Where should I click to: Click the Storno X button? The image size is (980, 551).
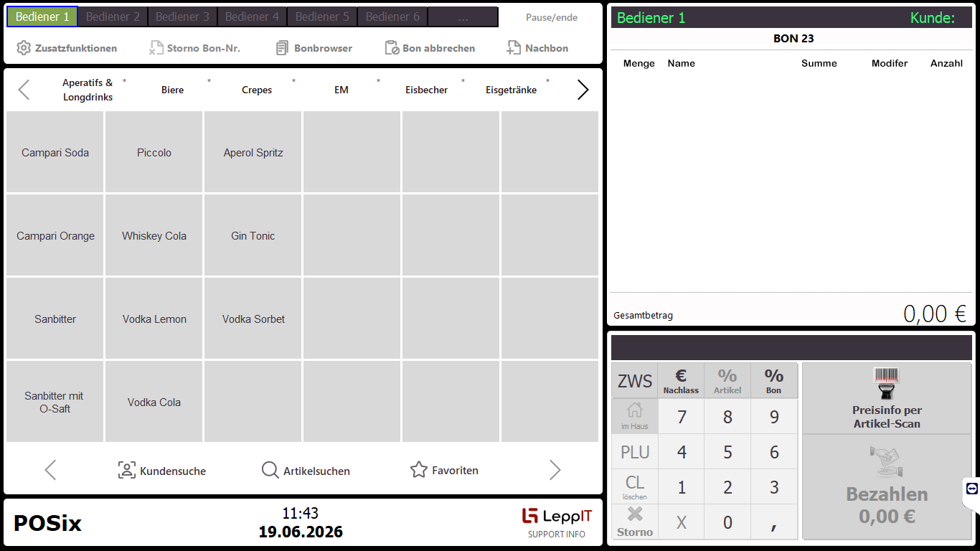634,522
